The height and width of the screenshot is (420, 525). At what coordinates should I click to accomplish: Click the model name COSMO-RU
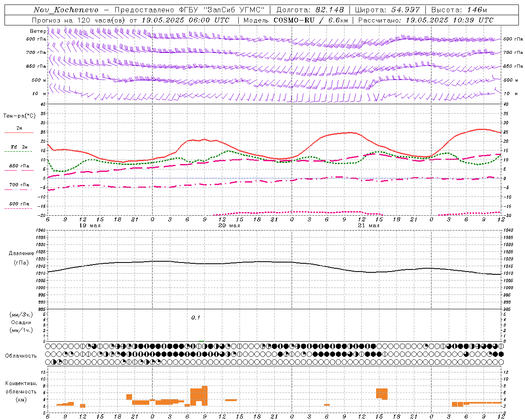(294, 20)
